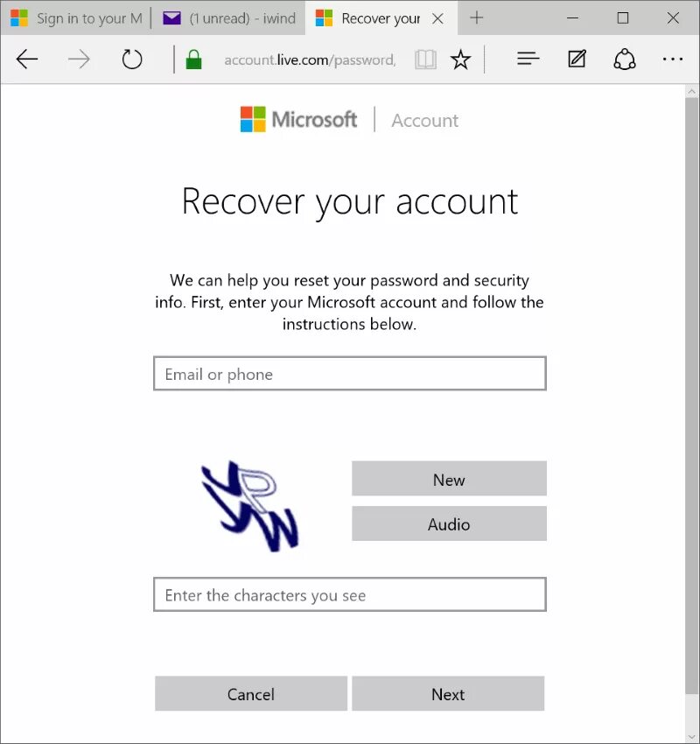Switch to the (1 unread) mail tab

[229, 18]
